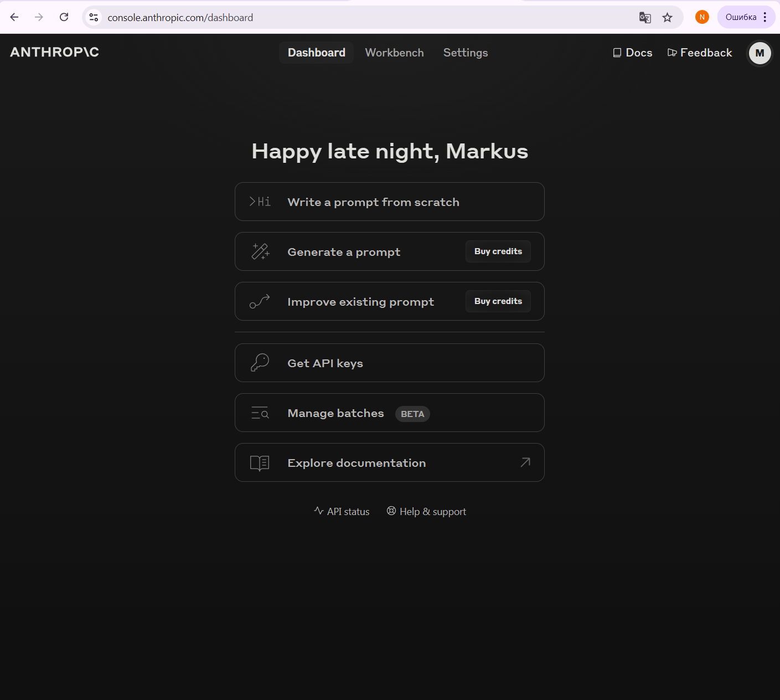This screenshot has height=700, width=780.
Task: Select Write a prompt from scratch
Action: point(390,202)
